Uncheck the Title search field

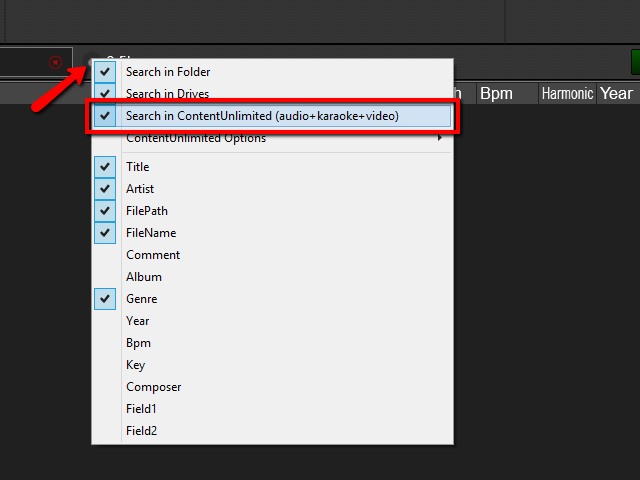tap(272, 167)
